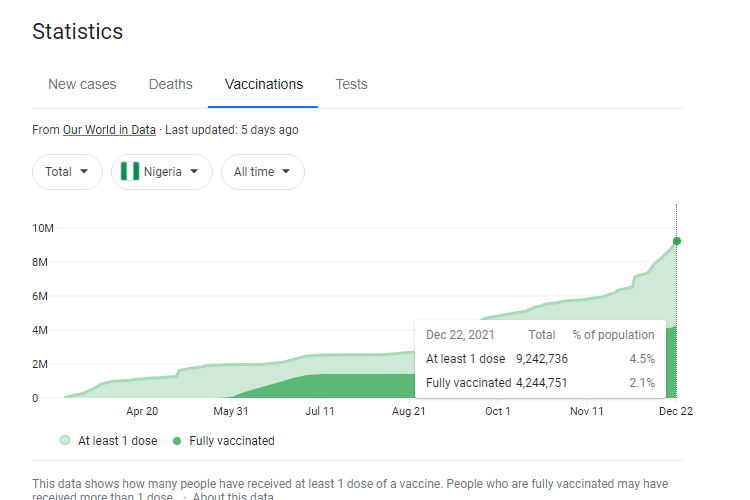The width and height of the screenshot is (750, 500).
Task: Click the Jul 11 point on the chart axis
Action: (320, 411)
